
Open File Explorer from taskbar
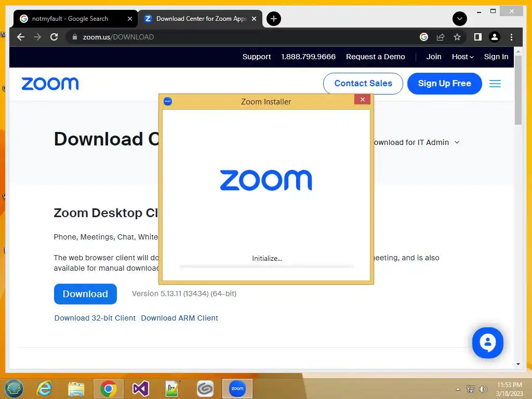coord(76,389)
